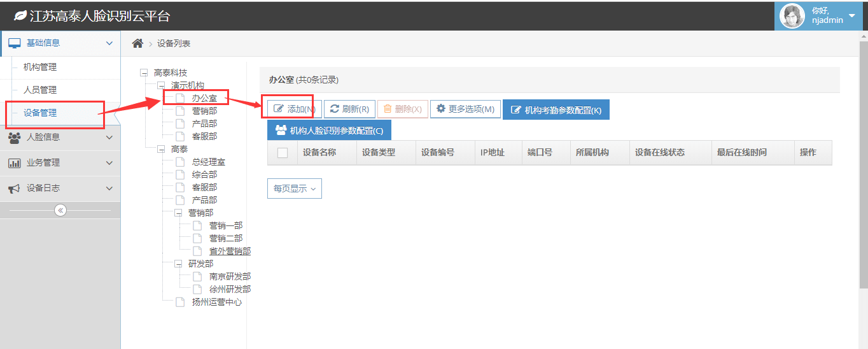Click the 设备列表 breadcrumb text
Image resolution: width=868 pixels, height=349 pixels.
(174, 43)
